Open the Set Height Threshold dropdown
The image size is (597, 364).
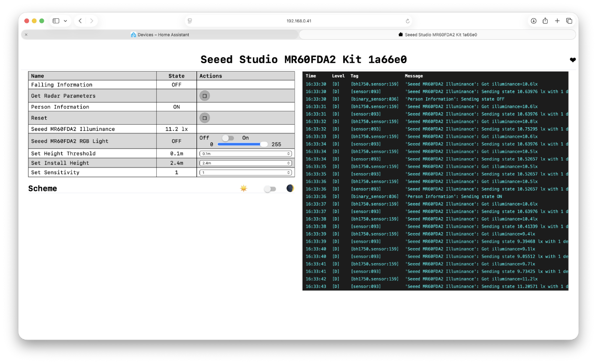[x=245, y=154]
